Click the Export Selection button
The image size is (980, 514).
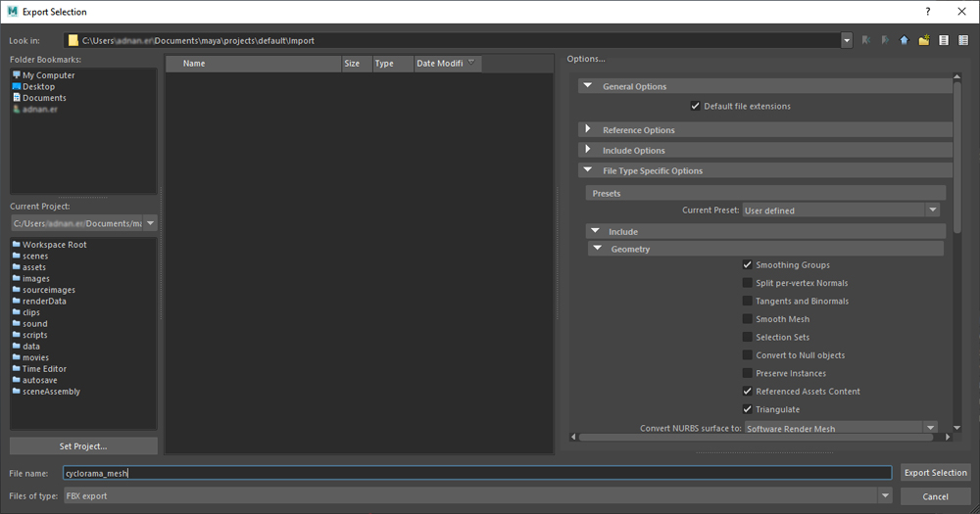tap(935, 473)
